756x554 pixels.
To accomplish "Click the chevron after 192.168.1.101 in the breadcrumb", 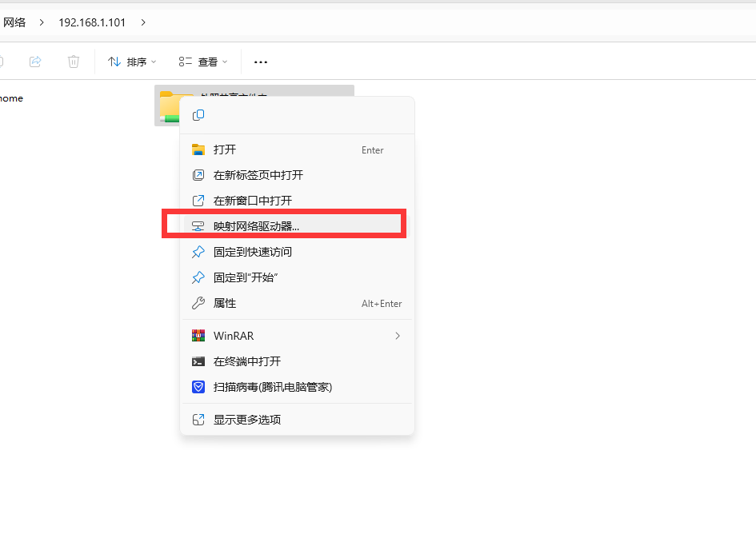I will tap(143, 22).
